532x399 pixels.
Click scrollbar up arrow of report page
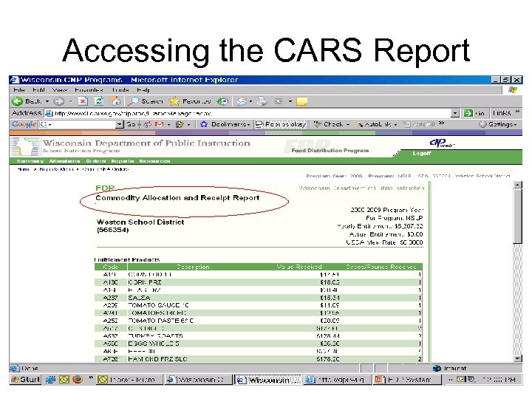[517, 185]
